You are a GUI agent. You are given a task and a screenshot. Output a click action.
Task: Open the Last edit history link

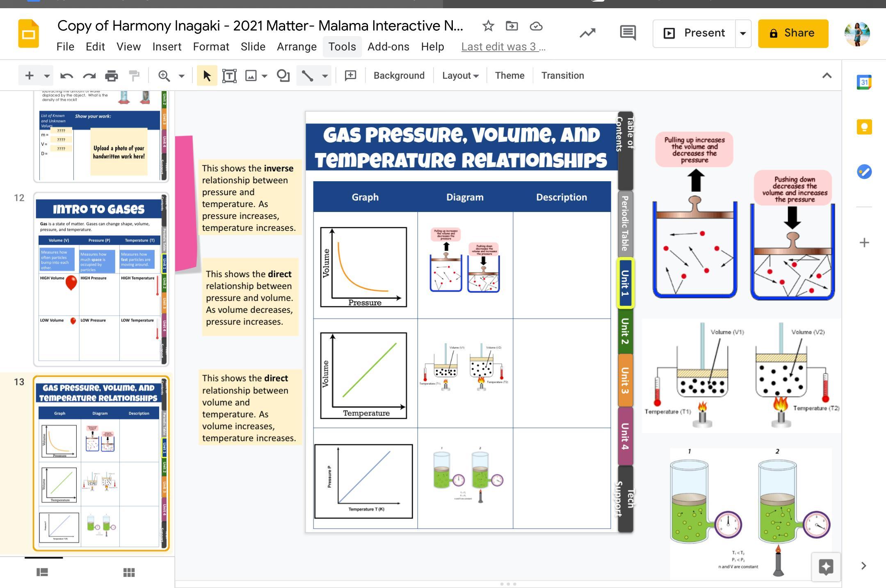503,47
